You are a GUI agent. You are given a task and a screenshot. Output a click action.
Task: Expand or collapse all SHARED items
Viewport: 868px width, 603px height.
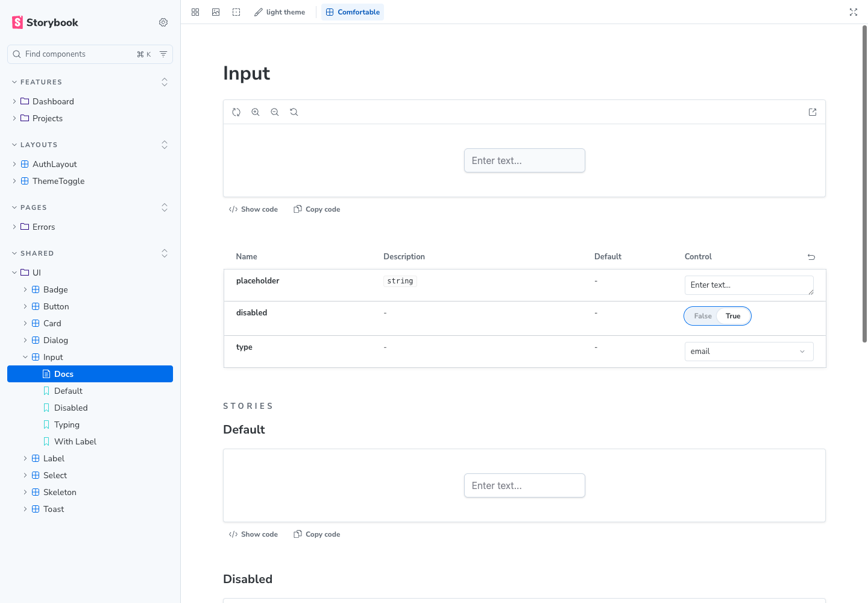tap(165, 253)
